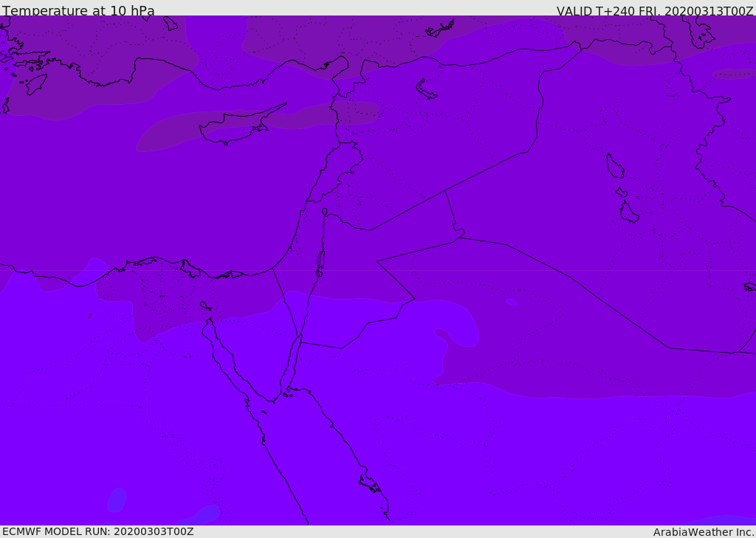This screenshot has height=538, width=756.
Task: Click the lake in the top-center area
Action: [x=426, y=89]
